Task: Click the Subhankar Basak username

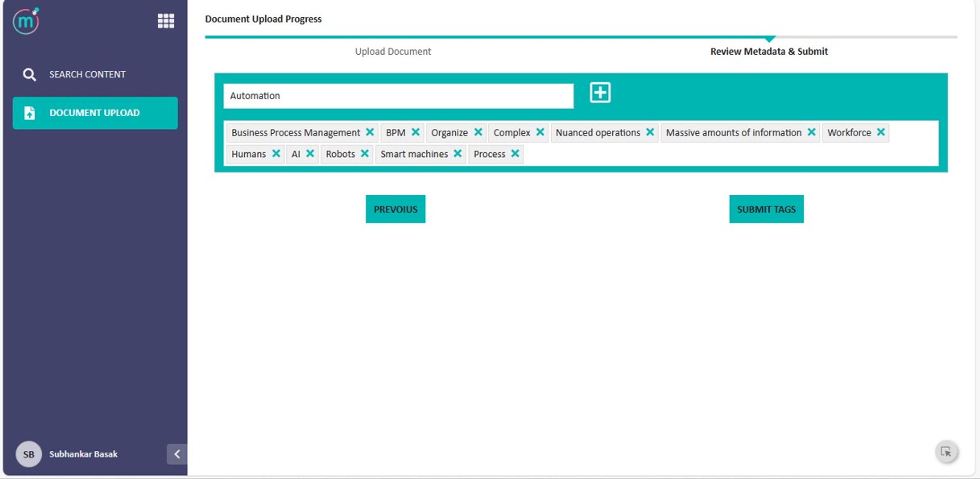Action: [x=83, y=454]
